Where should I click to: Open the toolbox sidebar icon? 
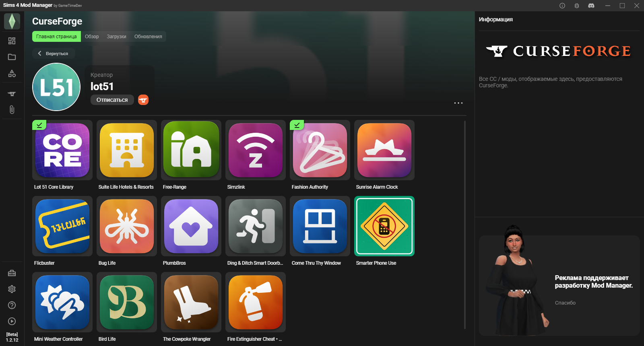[x=12, y=273]
